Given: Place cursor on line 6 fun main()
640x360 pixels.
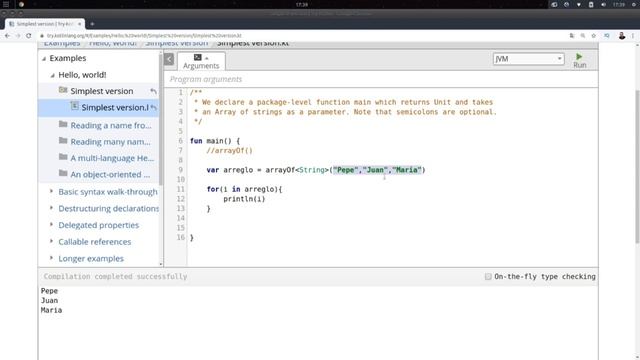Looking at the screenshot, I should coord(215,141).
